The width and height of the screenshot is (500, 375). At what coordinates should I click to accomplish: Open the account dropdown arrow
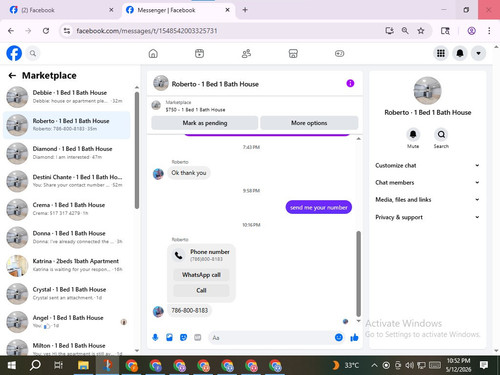click(478, 53)
